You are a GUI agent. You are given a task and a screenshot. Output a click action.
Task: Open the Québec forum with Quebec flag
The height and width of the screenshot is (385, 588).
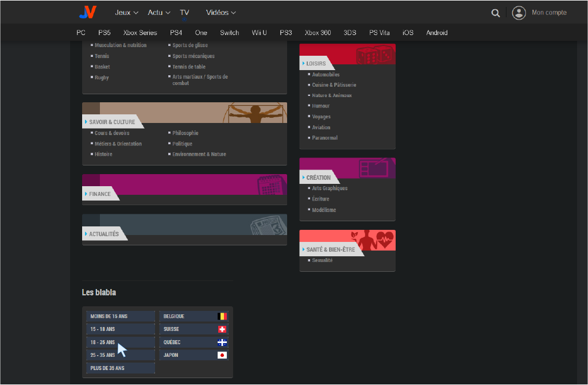pos(194,342)
